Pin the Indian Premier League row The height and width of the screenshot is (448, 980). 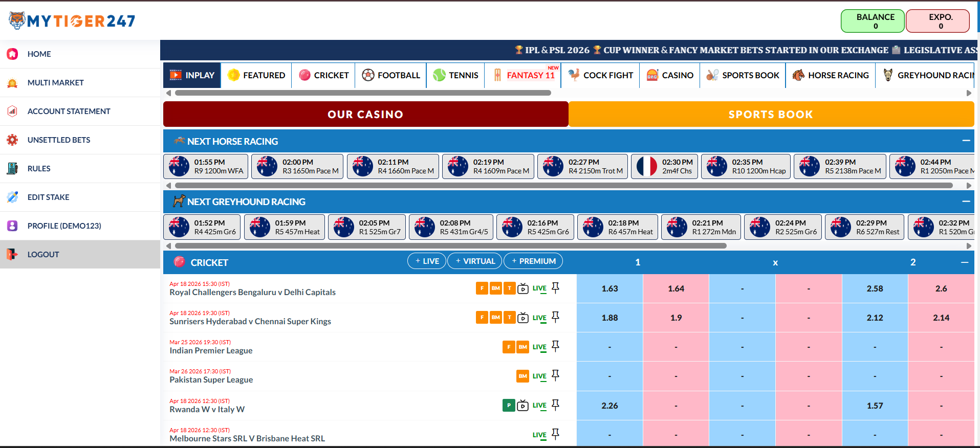pyautogui.click(x=555, y=346)
